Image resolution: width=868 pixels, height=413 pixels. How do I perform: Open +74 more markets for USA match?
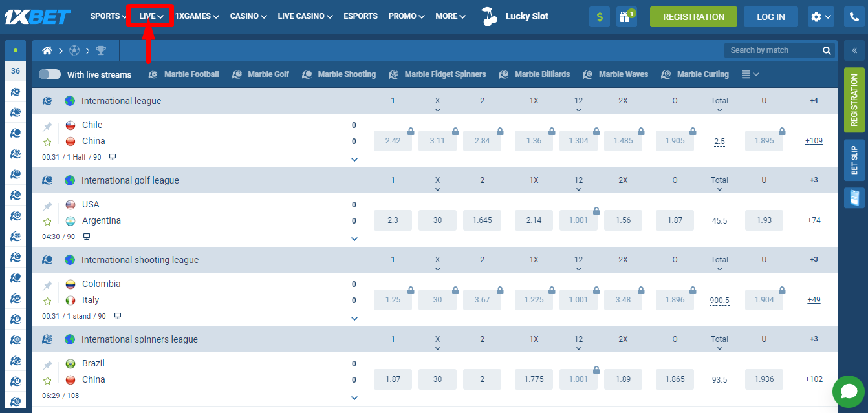pyautogui.click(x=814, y=220)
